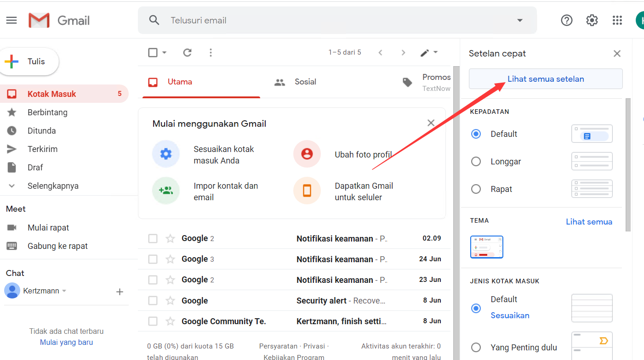644x360 pixels.
Task: Refresh the inbox
Action: pyautogui.click(x=187, y=52)
